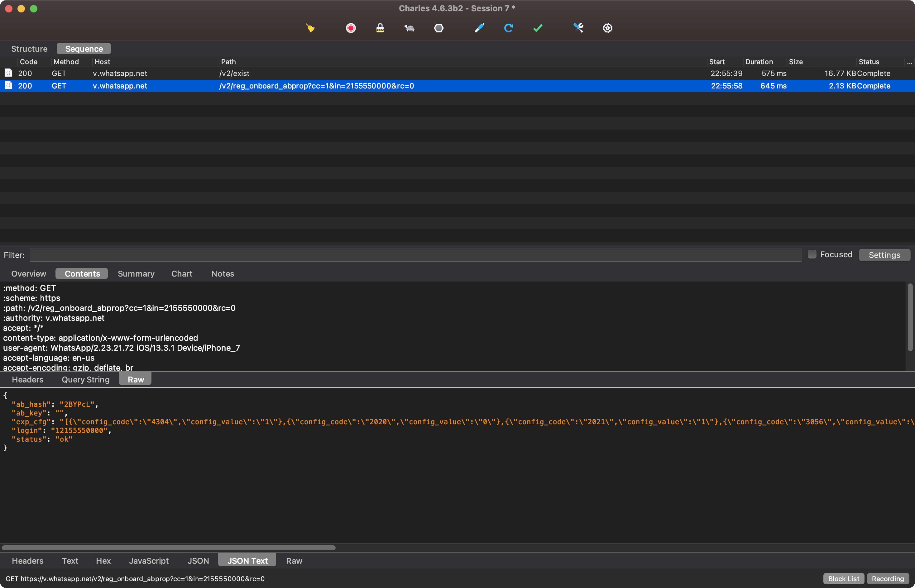This screenshot has height=588, width=915.
Task: Toggle breakpoints hexagon icon
Action: pyautogui.click(x=438, y=28)
